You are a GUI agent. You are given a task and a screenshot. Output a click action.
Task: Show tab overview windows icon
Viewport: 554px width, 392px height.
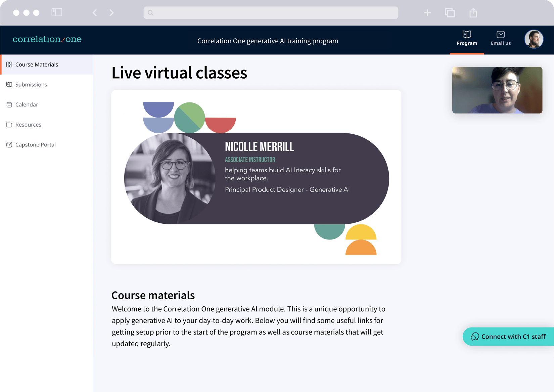450,13
